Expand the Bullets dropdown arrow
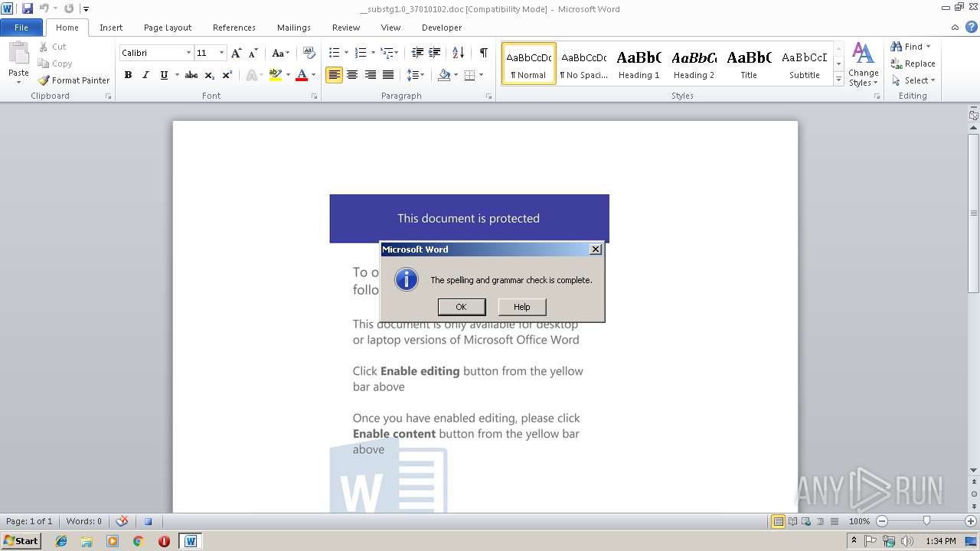Image resolution: width=980 pixels, height=551 pixels. click(346, 53)
